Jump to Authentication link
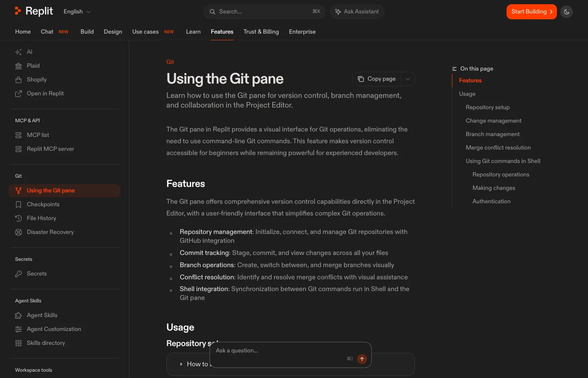The image size is (588, 378). click(x=491, y=201)
